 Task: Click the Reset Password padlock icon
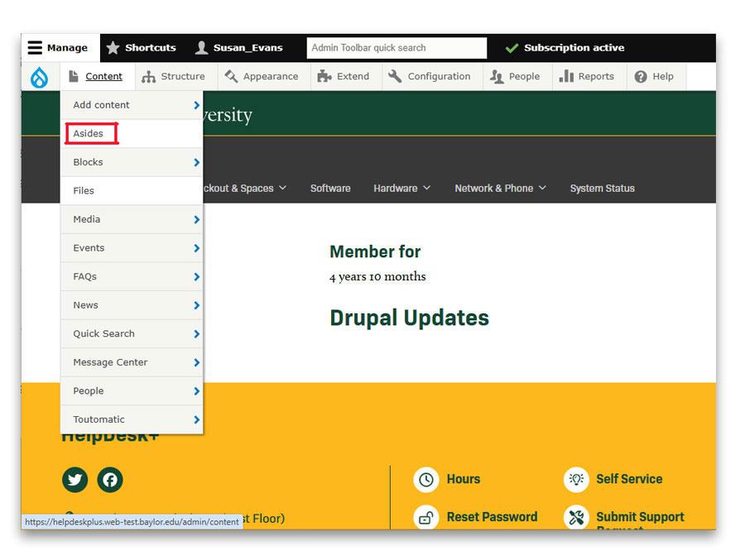pyautogui.click(x=425, y=517)
